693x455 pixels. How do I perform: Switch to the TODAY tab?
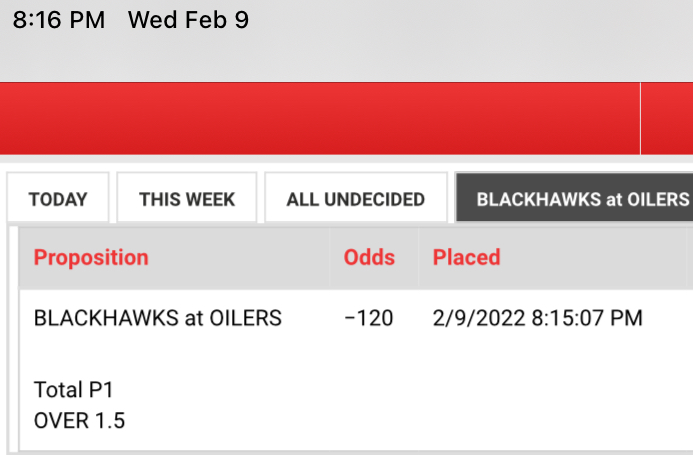click(58, 199)
